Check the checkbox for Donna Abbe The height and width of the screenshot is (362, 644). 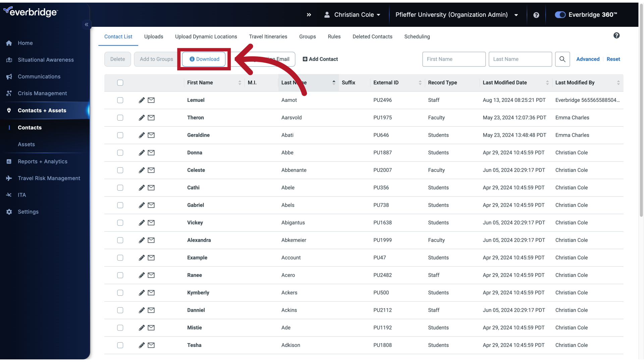pyautogui.click(x=120, y=153)
